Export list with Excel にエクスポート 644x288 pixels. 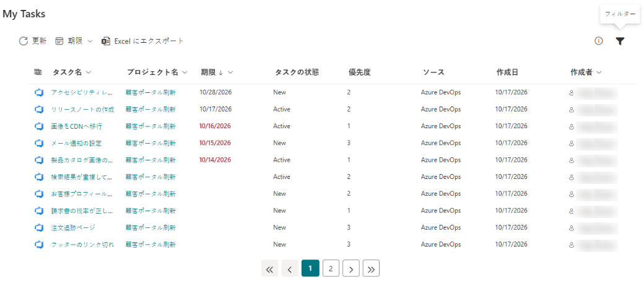click(142, 41)
